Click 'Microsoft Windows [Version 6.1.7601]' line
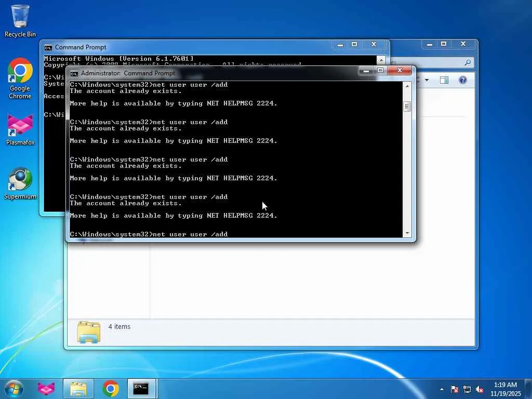 (x=119, y=58)
